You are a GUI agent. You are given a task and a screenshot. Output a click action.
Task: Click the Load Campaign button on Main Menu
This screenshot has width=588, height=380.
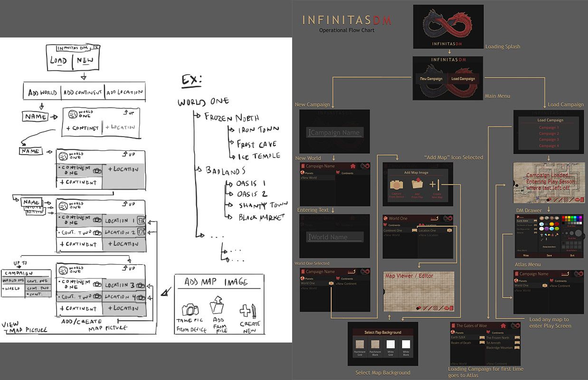tap(463, 79)
